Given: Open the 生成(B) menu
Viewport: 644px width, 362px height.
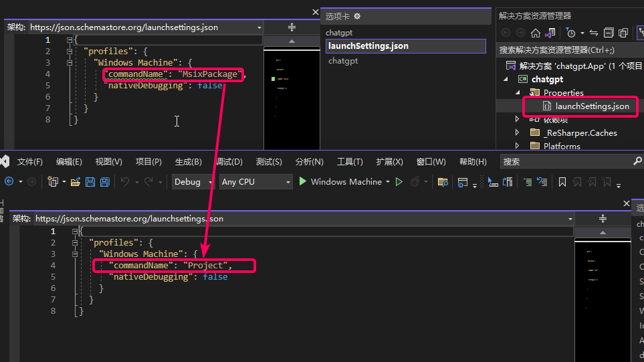Looking at the screenshot, I should click(188, 162).
